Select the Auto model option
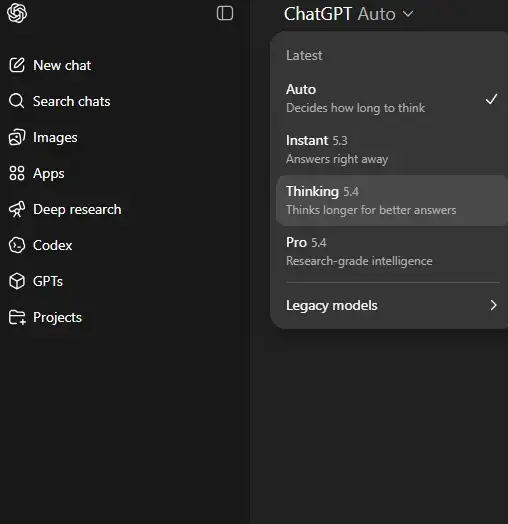The width and height of the screenshot is (508, 524). (x=391, y=99)
